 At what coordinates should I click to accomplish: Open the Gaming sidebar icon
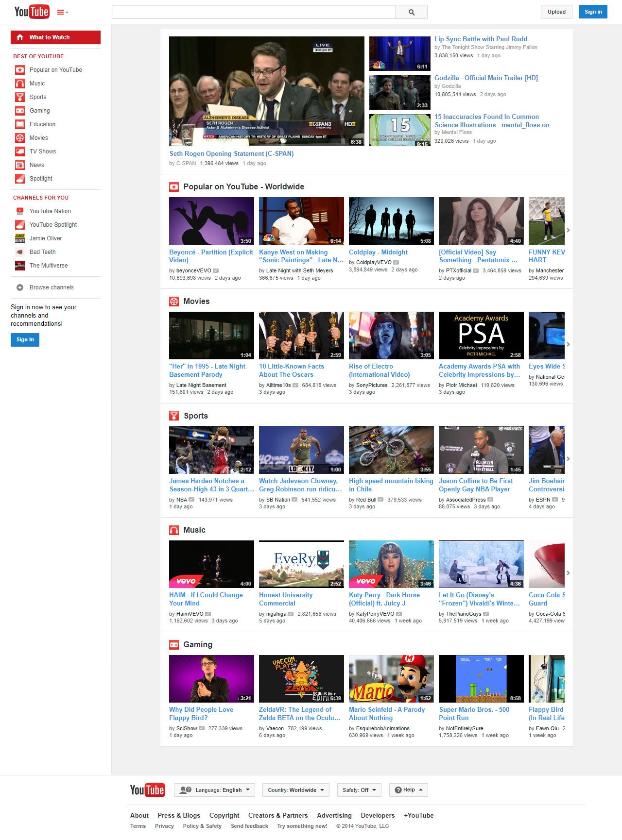point(20,111)
